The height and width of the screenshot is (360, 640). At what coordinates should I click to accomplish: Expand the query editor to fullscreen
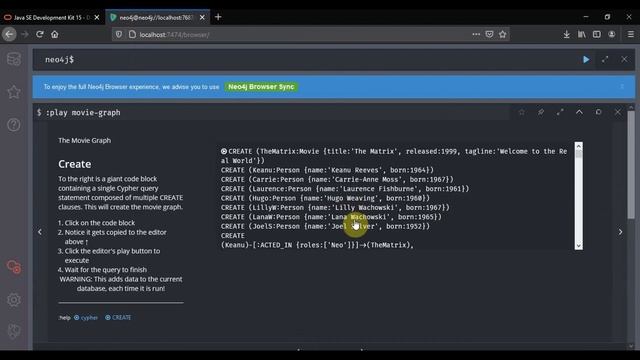pyautogui.click(x=605, y=60)
